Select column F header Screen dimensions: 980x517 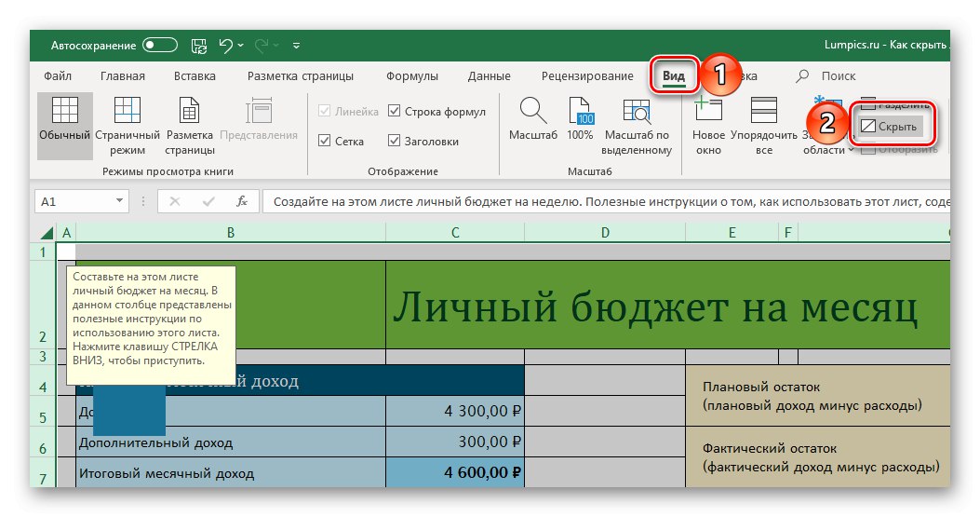(x=788, y=233)
